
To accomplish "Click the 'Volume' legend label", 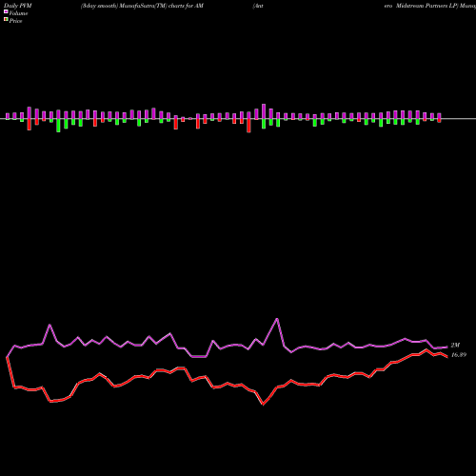I will [18, 13].
